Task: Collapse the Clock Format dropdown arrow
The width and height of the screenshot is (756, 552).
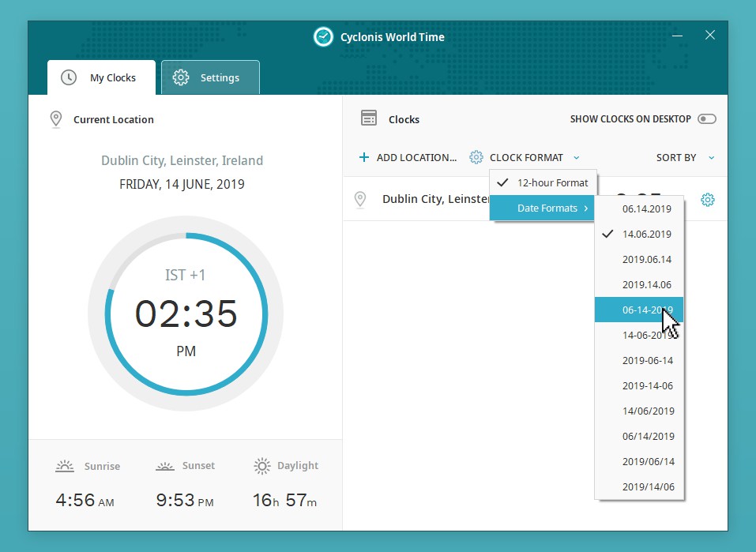Action: (x=577, y=157)
